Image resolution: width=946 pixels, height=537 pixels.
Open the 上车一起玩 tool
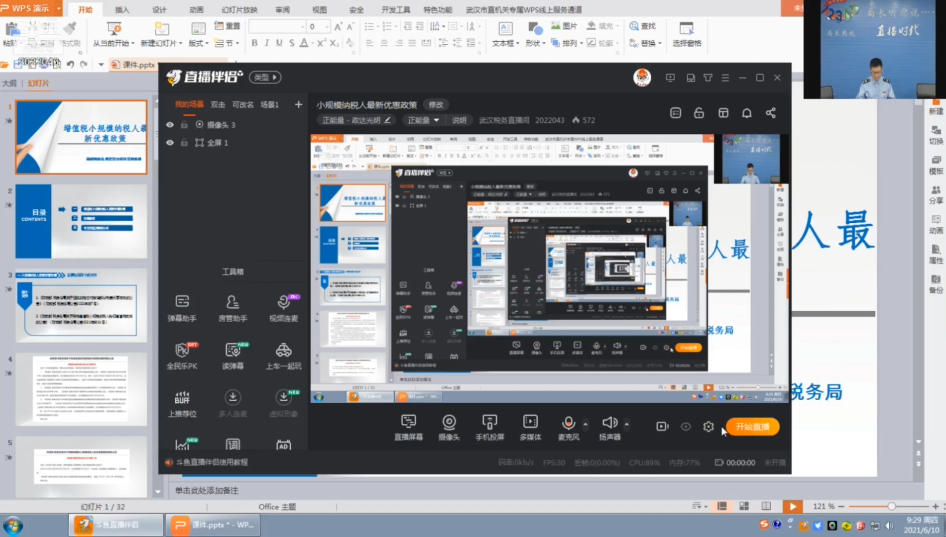284,355
